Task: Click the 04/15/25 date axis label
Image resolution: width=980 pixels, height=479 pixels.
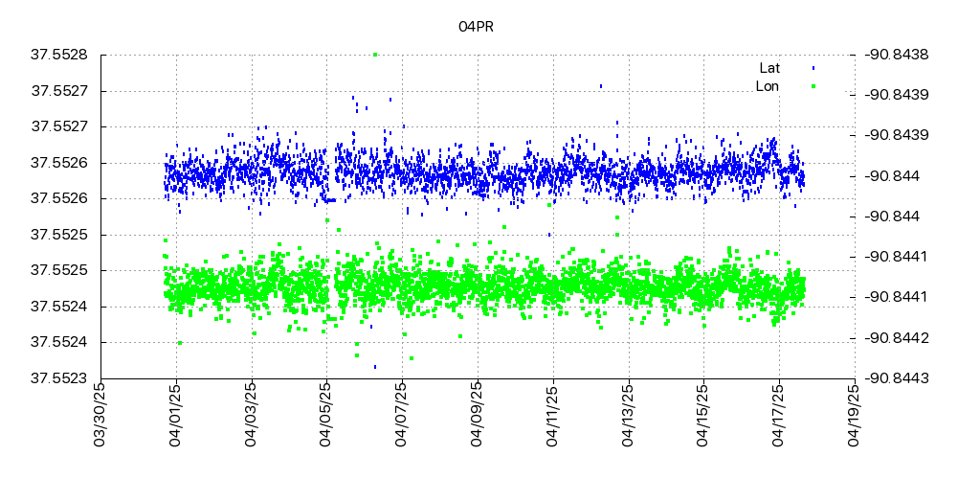Action: tap(703, 414)
